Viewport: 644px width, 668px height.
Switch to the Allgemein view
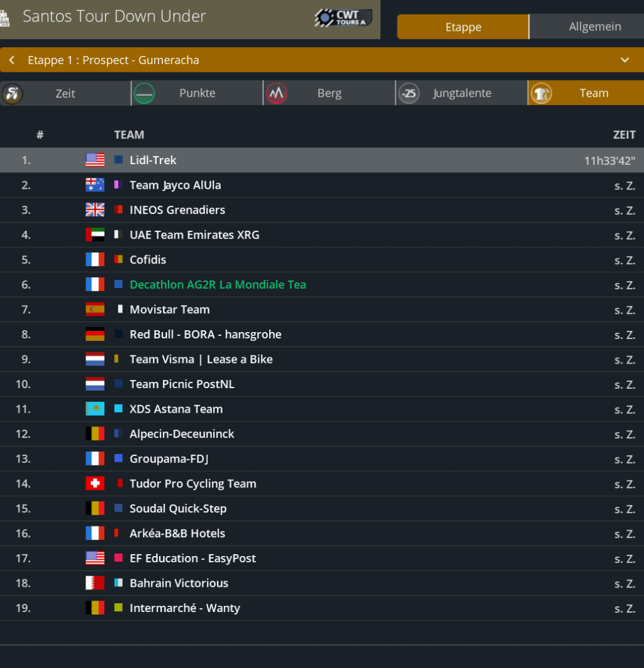pyautogui.click(x=594, y=27)
